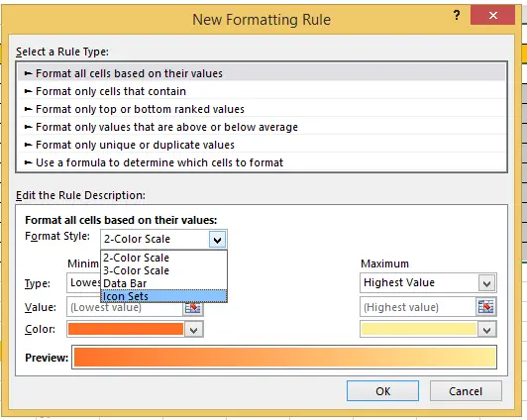Click the OK button
This screenshot has height=420, width=527.
[x=382, y=391]
